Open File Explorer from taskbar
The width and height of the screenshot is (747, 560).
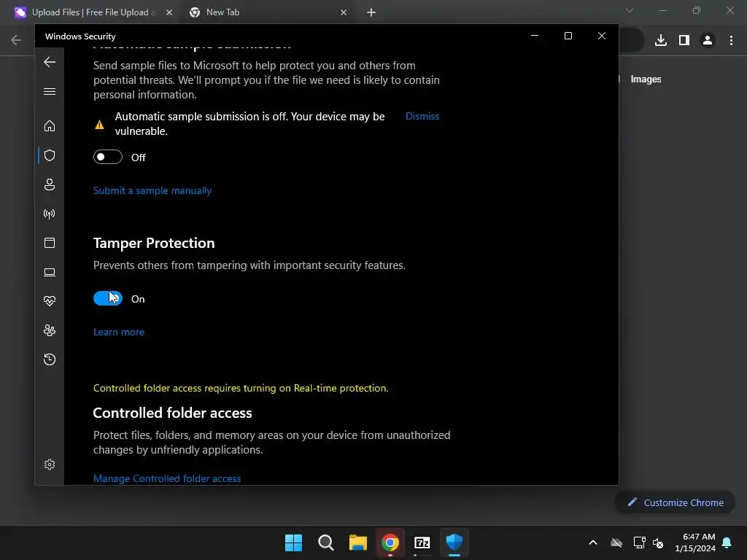coord(357,542)
